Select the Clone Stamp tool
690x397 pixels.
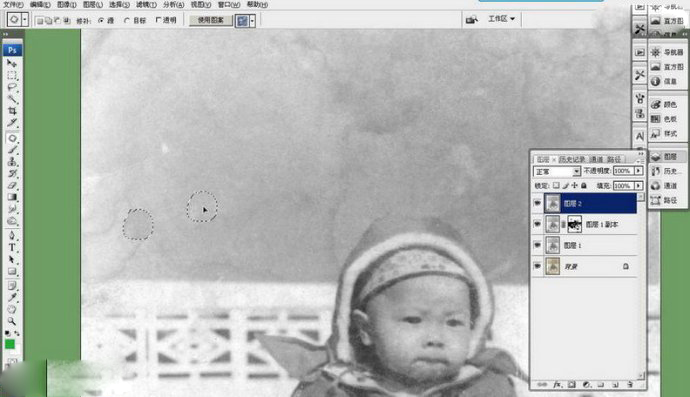[12, 162]
